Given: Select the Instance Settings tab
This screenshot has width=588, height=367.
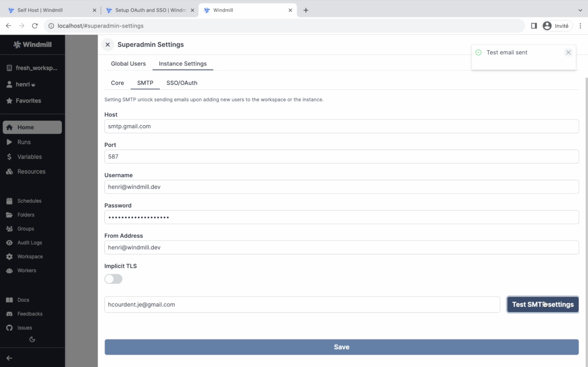Looking at the screenshot, I should [183, 64].
